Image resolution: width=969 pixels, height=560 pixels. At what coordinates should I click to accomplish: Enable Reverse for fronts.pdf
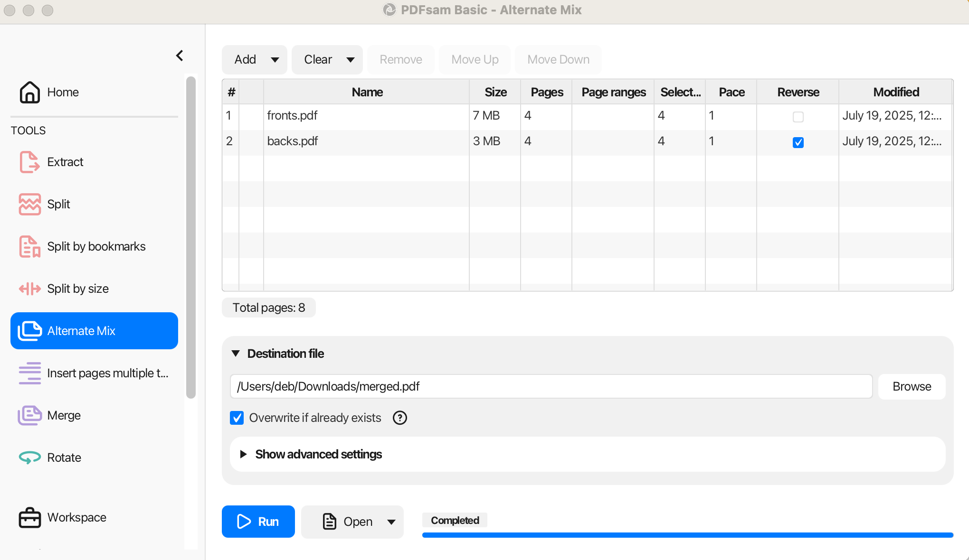click(x=798, y=117)
